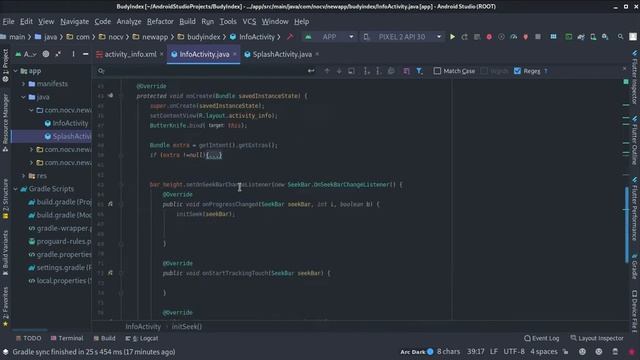Image resolution: width=640 pixels, height=360 pixels.
Task: Click the budyindex breadcrumb in navigation bar
Action: pos(199,37)
